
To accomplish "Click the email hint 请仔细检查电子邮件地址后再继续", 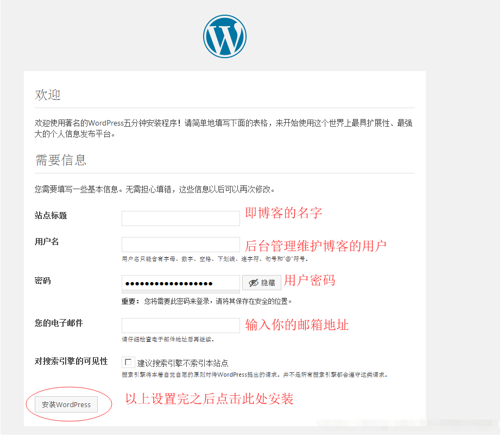I will 168,340.
